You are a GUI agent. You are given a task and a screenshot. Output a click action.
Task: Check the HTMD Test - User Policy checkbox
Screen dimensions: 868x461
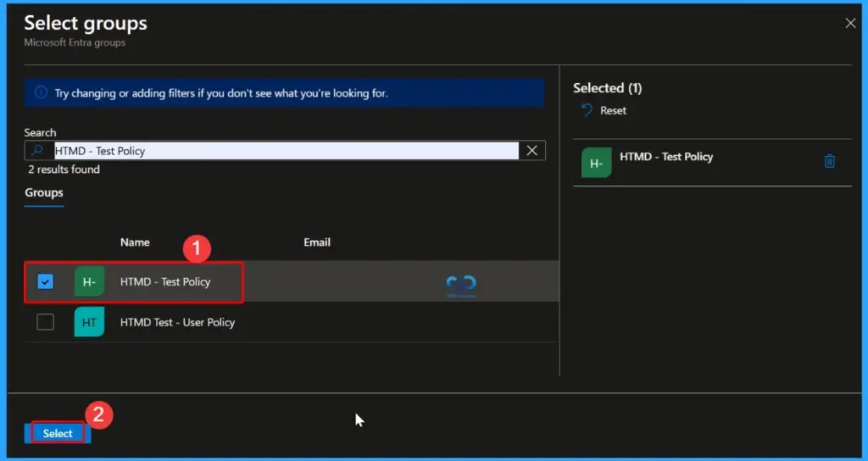pos(46,322)
